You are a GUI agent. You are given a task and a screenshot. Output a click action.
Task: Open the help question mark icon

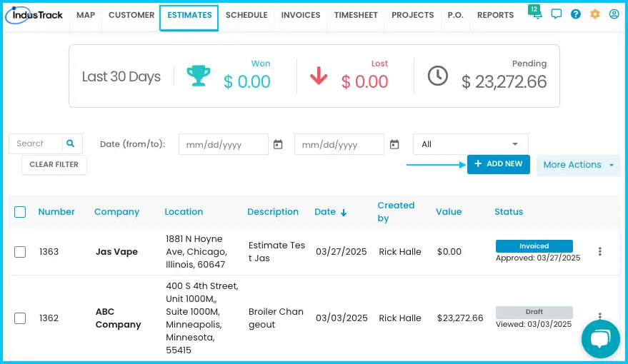tap(576, 14)
